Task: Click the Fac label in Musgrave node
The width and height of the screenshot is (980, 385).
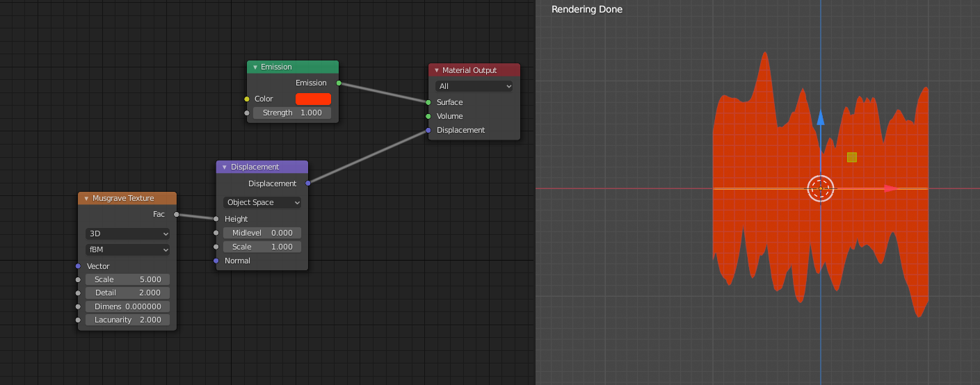Action: click(x=159, y=214)
